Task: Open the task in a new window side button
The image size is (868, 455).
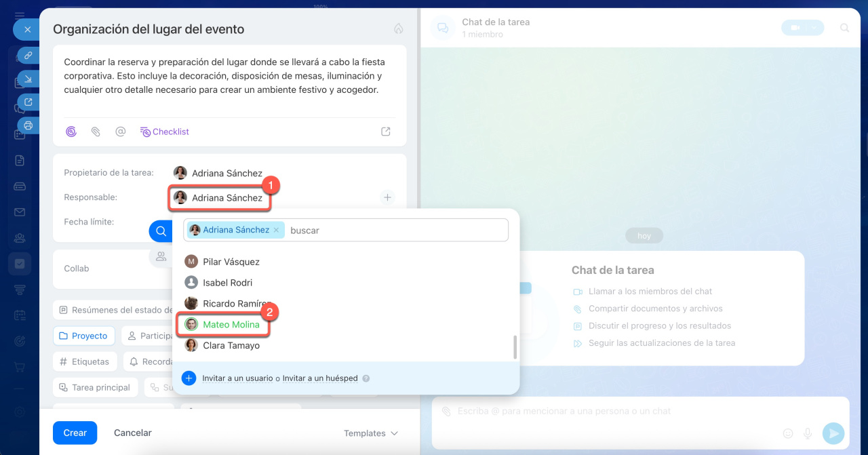Action: tap(28, 102)
